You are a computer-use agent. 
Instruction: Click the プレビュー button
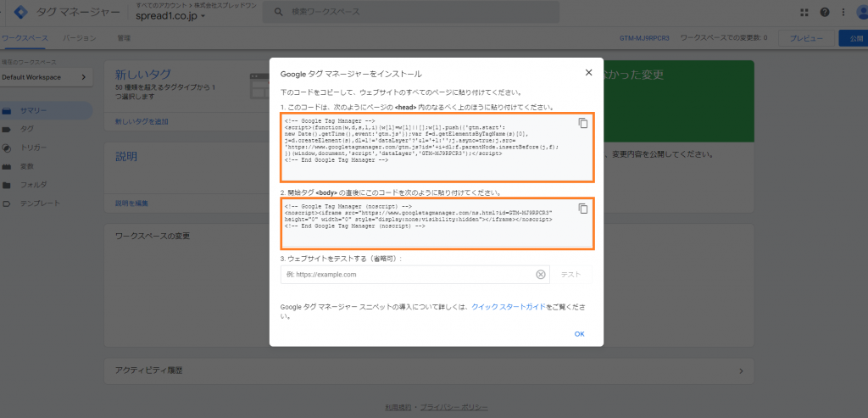pyautogui.click(x=806, y=38)
